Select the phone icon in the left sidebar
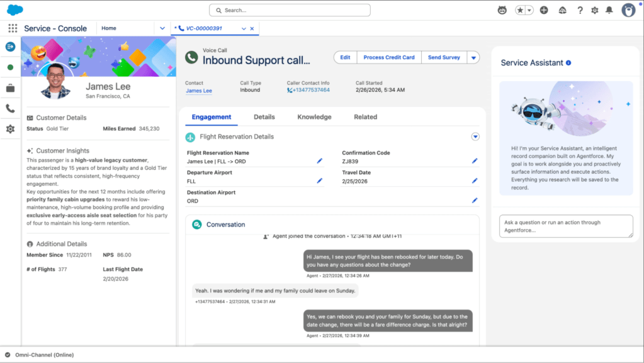644x363 pixels. tap(10, 108)
